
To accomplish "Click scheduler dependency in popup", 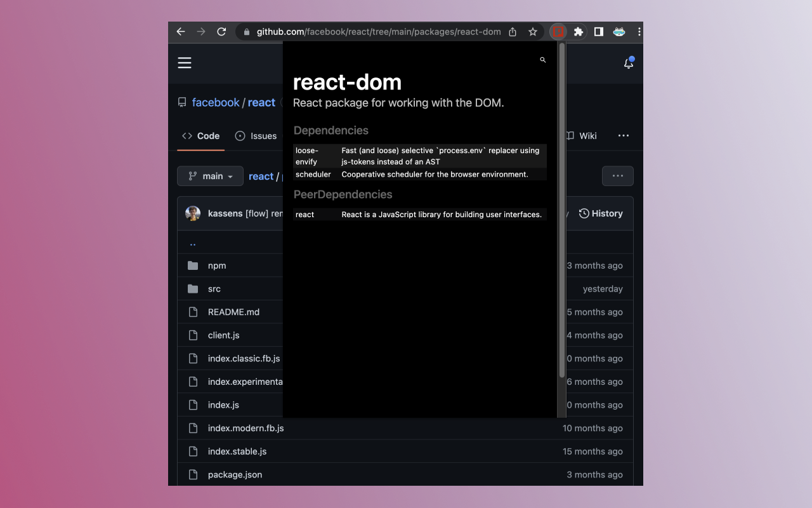I will pyautogui.click(x=313, y=174).
